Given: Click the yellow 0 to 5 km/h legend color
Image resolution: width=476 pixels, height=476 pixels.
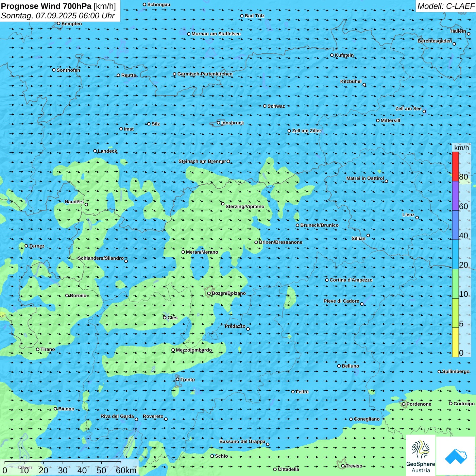Looking at the screenshot, I should 455,342.
